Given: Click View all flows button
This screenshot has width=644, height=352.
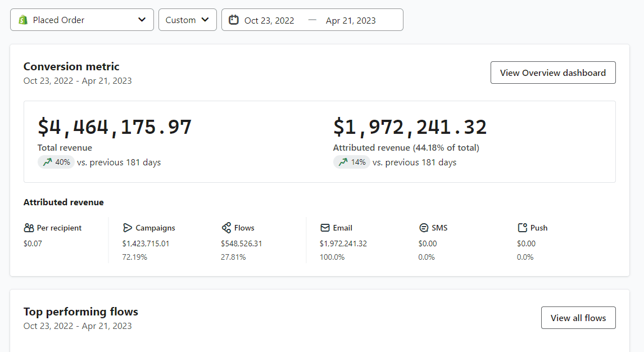Looking at the screenshot, I should point(578,318).
